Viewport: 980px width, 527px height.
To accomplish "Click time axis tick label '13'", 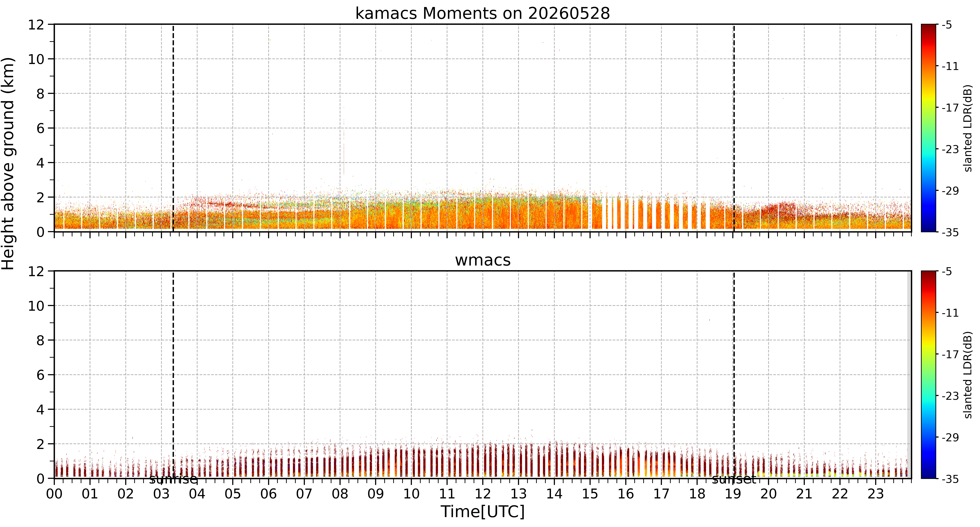I will (519, 494).
